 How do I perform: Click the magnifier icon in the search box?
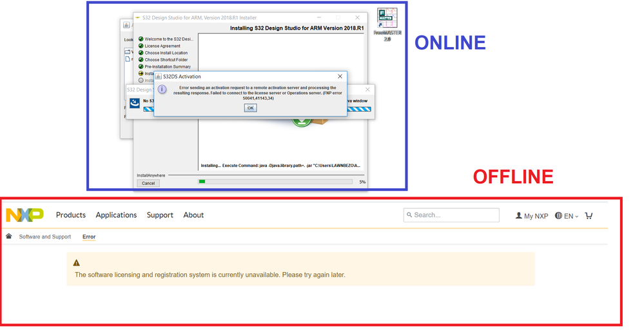(409, 215)
